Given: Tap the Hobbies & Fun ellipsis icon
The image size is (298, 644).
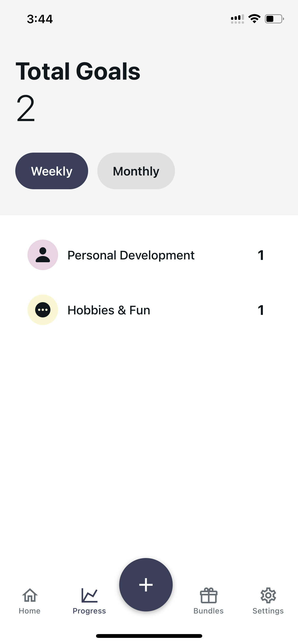Looking at the screenshot, I should 43,310.
